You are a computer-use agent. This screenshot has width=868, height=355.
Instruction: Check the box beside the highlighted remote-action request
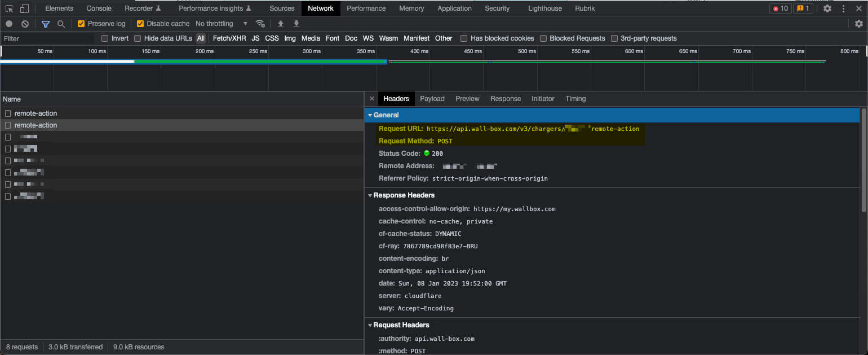8,125
